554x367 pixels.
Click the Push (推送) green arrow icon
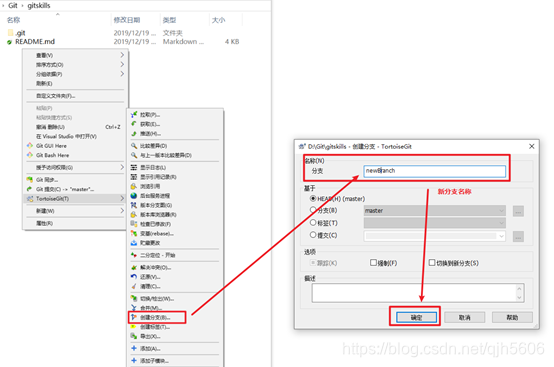tap(134, 134)
